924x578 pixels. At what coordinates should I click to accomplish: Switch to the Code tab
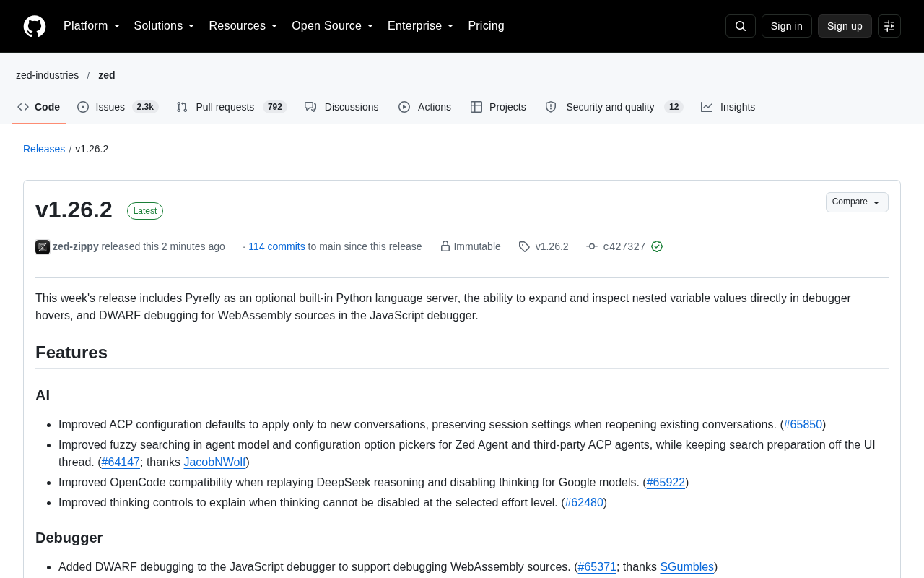(39, 107)
